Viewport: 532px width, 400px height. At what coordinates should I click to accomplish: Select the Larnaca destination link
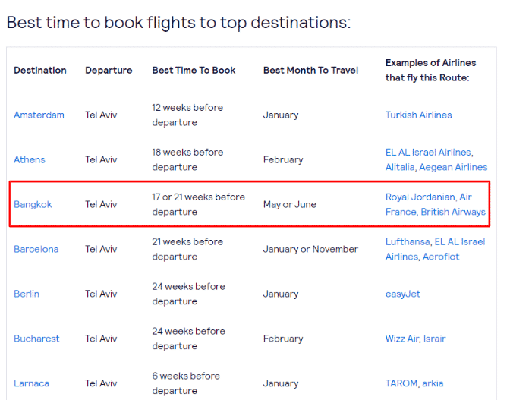(31, 383)
